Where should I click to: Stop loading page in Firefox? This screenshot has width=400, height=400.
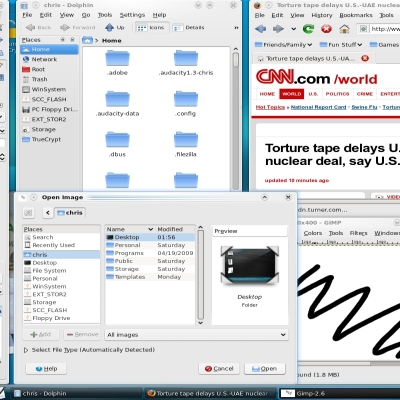tap(326, 29)
